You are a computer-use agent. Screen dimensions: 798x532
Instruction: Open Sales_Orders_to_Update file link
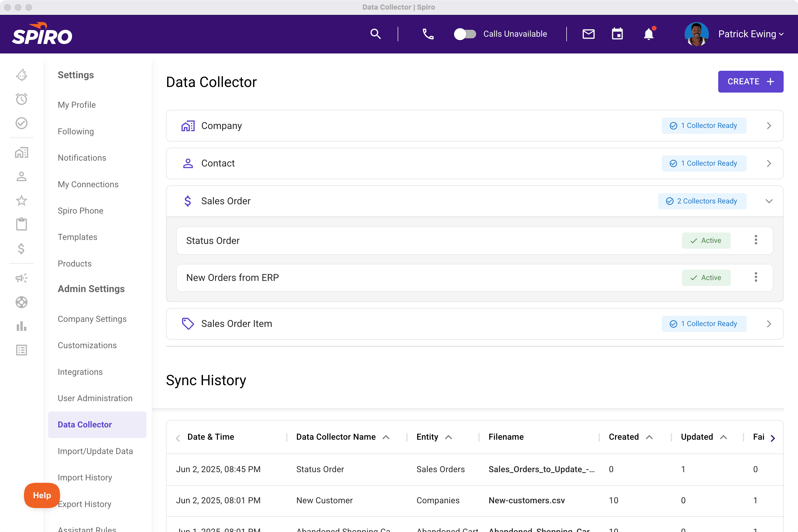pyautogui.click(x=542, y=469)
